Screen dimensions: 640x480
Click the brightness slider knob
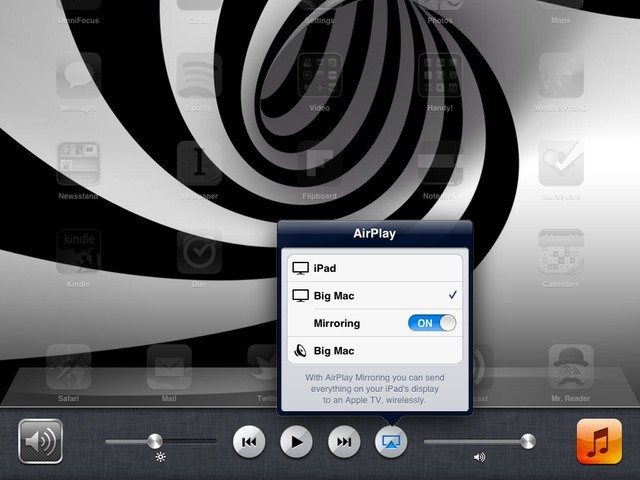(x=155, y=441)
